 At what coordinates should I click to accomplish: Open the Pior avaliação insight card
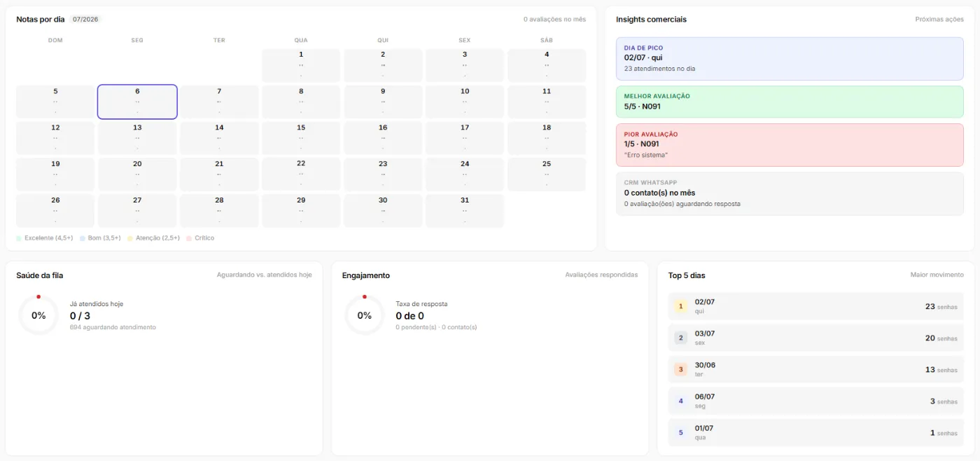click(x=790, y=145)
